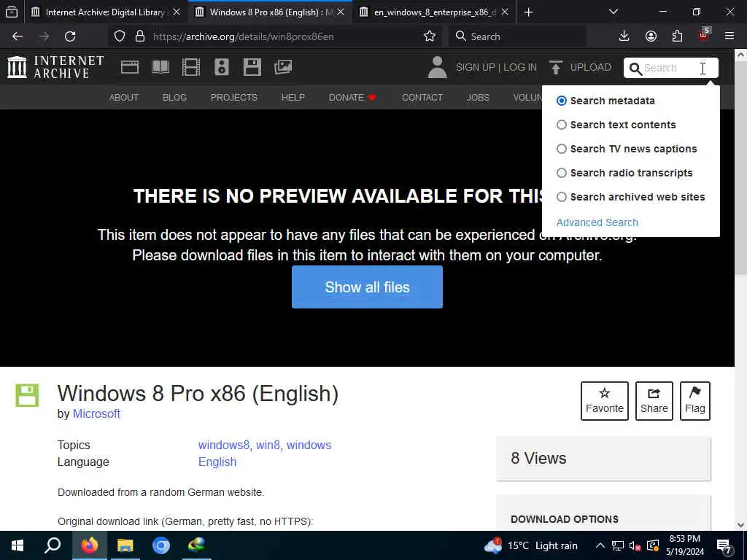The height and width of the screenshot is (560, 747).
Task: Open File Explorer from the taskbar
Action: click(125, 545)
